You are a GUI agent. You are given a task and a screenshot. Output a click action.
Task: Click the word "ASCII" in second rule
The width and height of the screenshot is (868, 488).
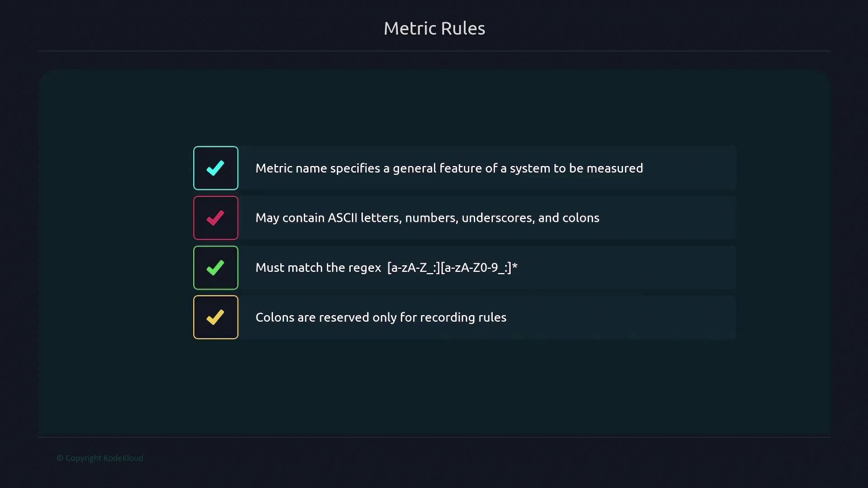click(342, 218)
